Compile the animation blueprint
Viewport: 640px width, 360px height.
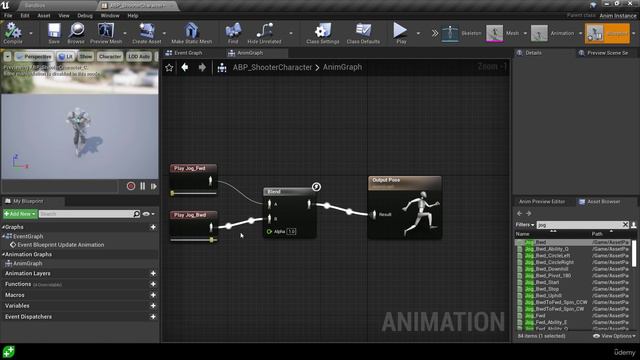(x=13, y=33)
